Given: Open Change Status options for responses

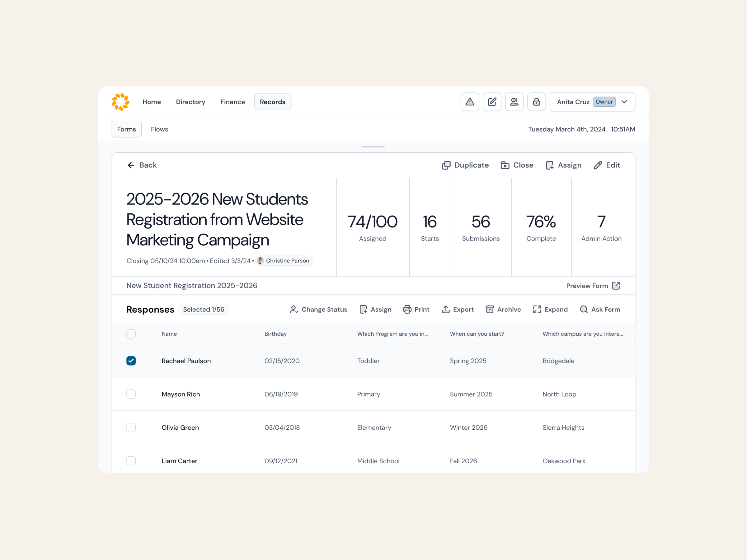Looking at the screenshot, I should coord(318,309).
